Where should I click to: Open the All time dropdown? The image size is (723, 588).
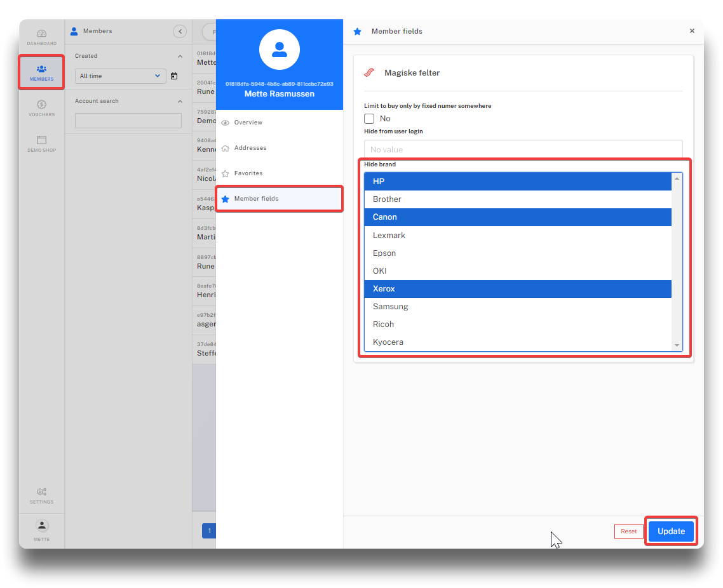click(120, 76)
